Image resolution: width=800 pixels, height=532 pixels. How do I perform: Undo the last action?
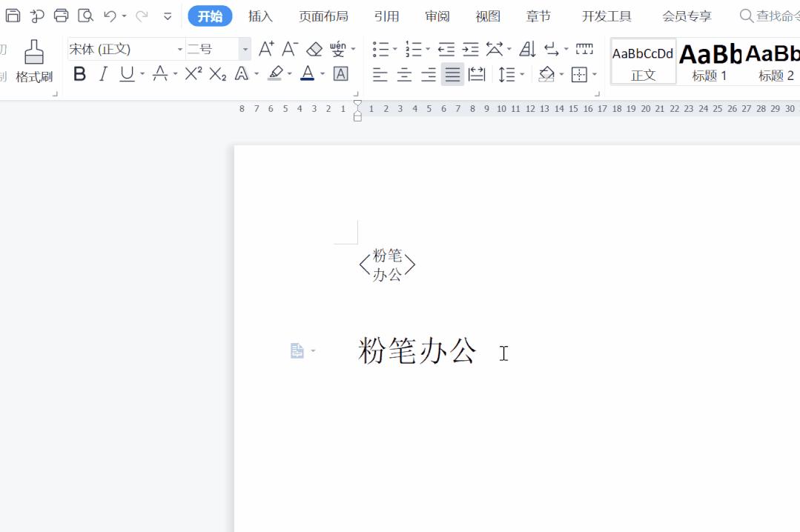coord(108,15)
